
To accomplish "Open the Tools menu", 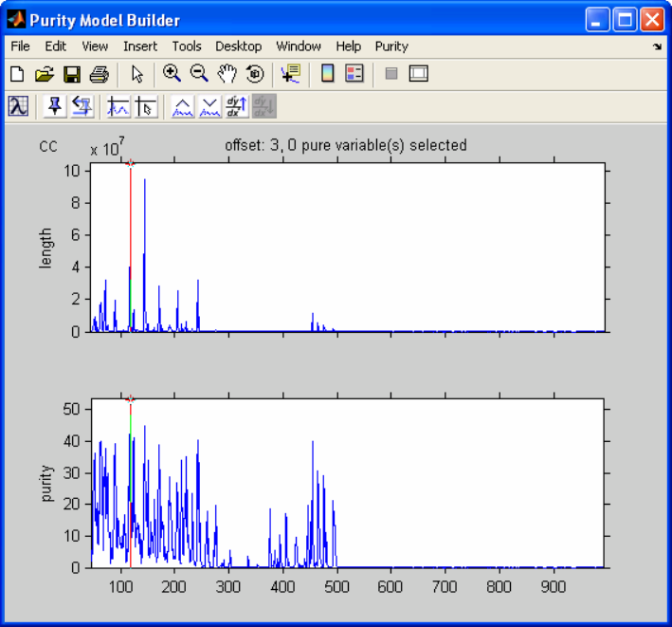I will click(187, 46).
